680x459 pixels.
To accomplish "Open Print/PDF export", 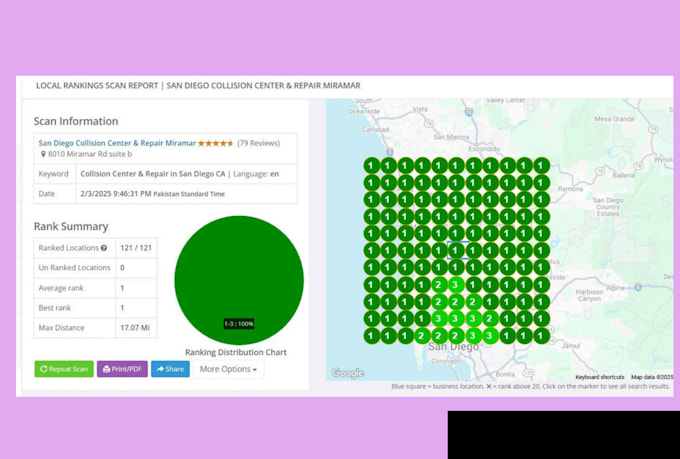I will coord(122,369).
